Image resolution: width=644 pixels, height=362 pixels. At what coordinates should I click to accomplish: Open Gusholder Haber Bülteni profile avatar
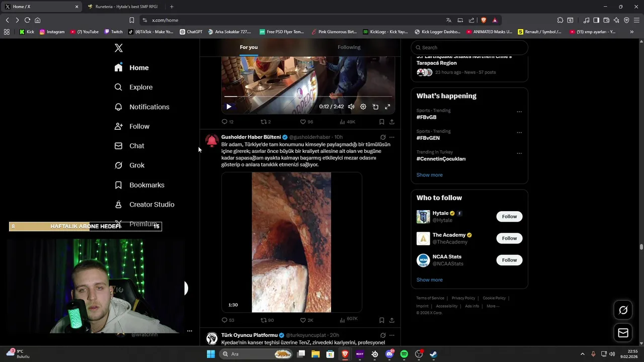point(212,141)
